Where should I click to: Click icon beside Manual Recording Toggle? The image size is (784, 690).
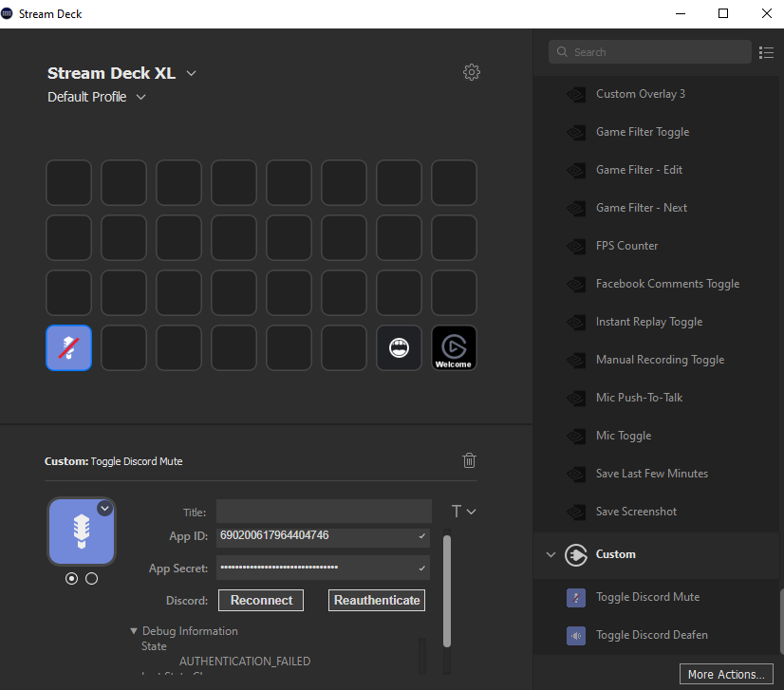pos(576,361)
